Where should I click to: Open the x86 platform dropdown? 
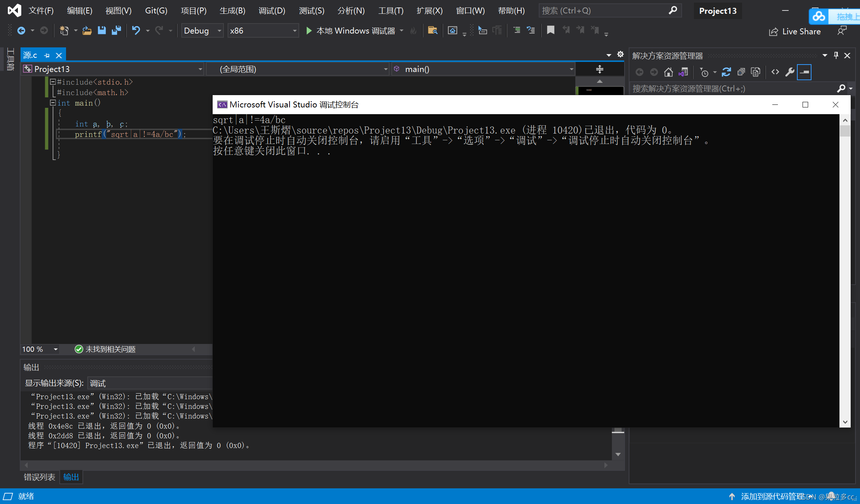(263, 31)
